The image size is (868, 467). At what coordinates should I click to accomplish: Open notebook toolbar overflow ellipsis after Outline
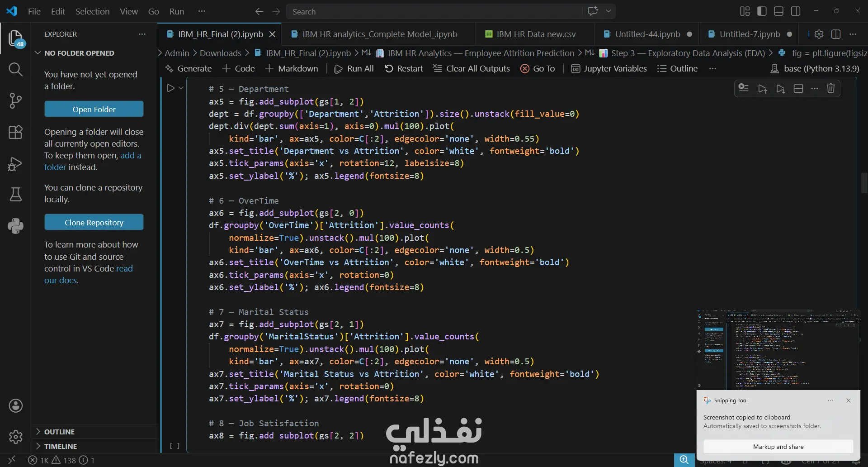(x=713, y=68)
